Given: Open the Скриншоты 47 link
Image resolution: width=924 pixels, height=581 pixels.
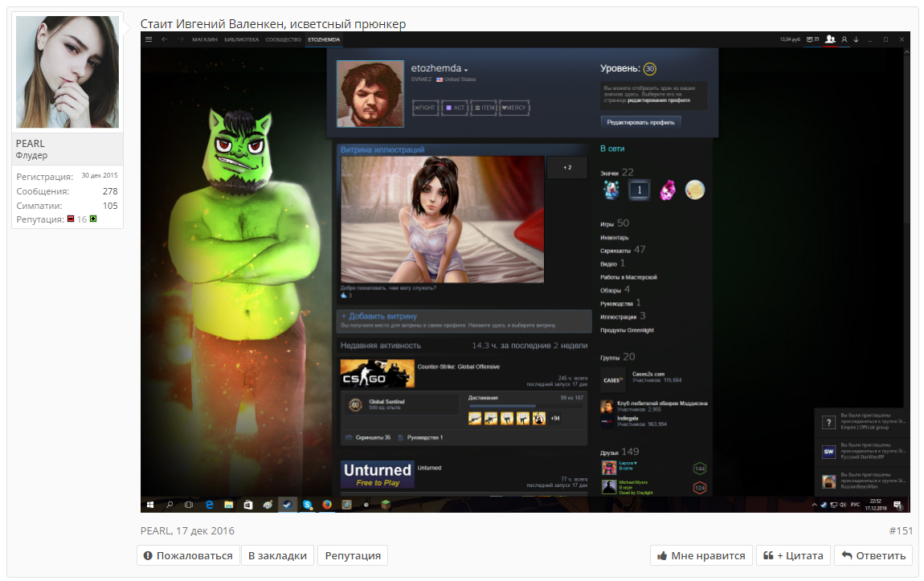Looking at the screenshot, I should [x=622, y=250].
